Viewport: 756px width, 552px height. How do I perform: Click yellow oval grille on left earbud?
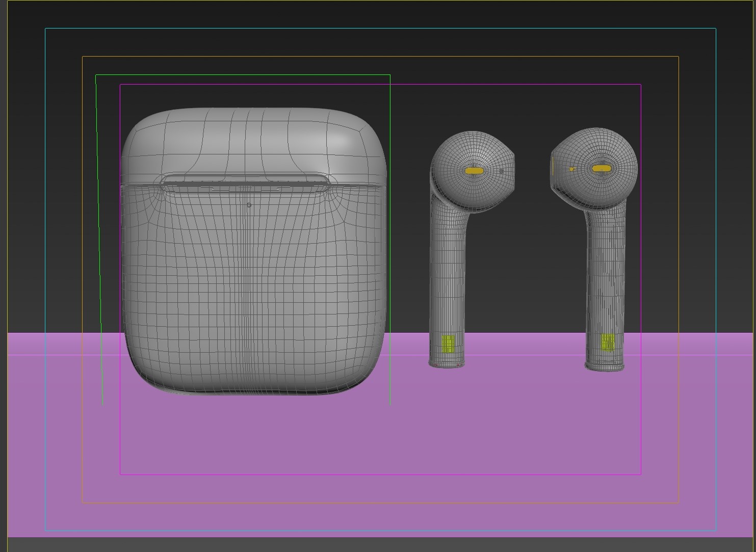(474, 171)
